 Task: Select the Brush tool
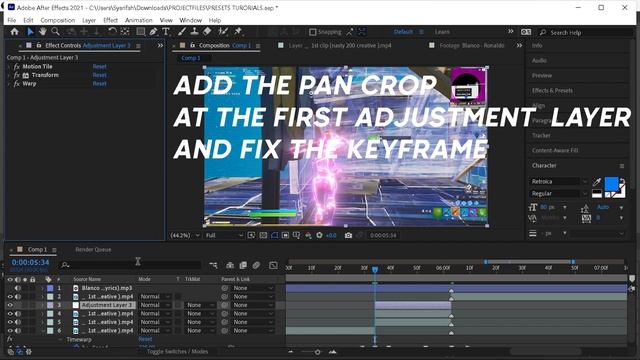pos(182,31)
